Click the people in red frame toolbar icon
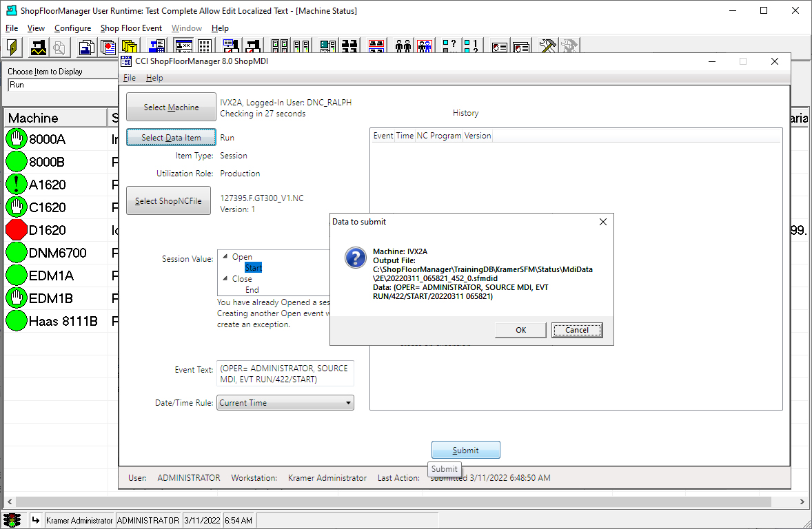The width and height of the screenshot is (812, 529). coord(425,45)
